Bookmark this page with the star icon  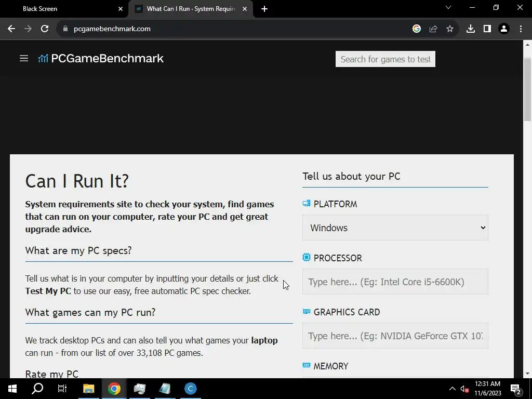450,29
